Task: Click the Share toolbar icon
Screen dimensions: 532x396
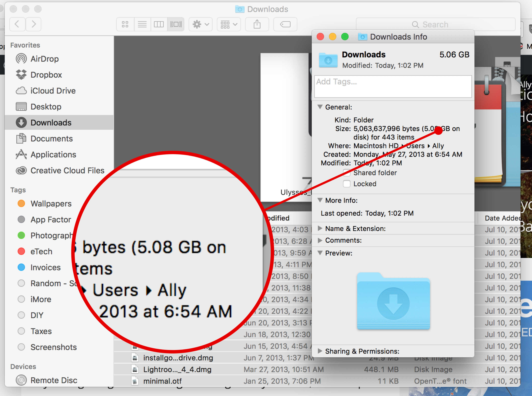Action: (257, 24)
